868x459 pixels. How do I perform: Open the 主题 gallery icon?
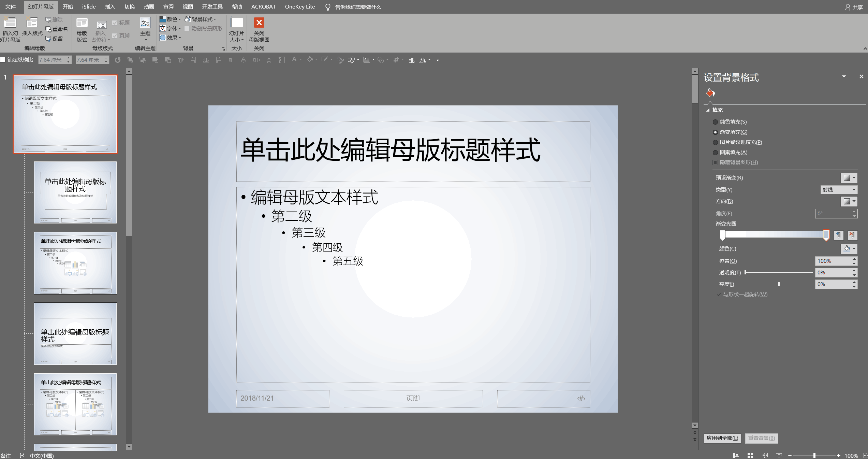pyautogui.click(x=145, y=29)
